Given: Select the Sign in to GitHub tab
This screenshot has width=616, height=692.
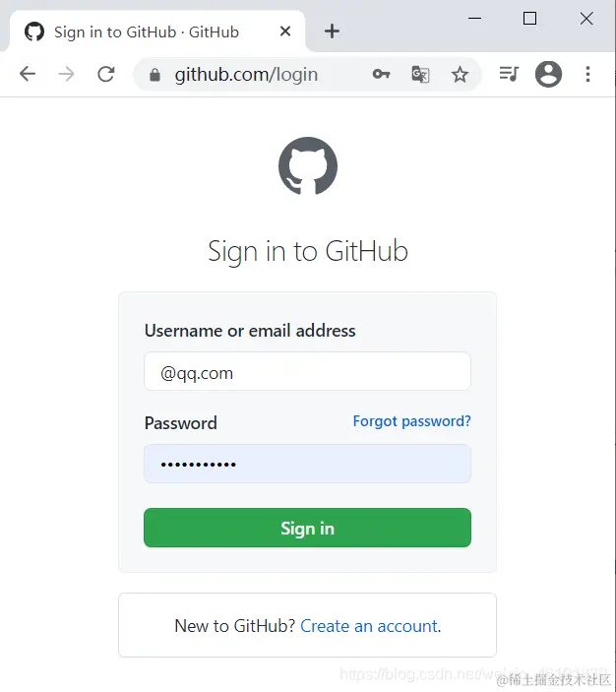Looking at the screenshot, I should (146, 31).
